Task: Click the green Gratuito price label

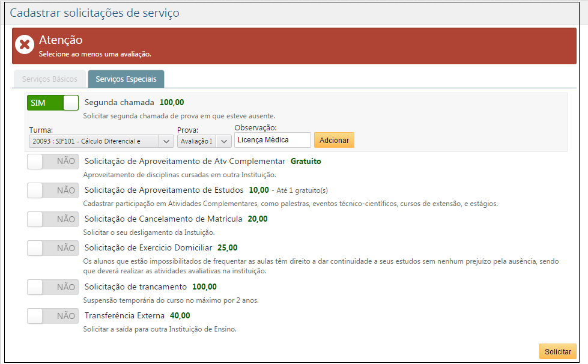Action: click(x=306, y=161)
